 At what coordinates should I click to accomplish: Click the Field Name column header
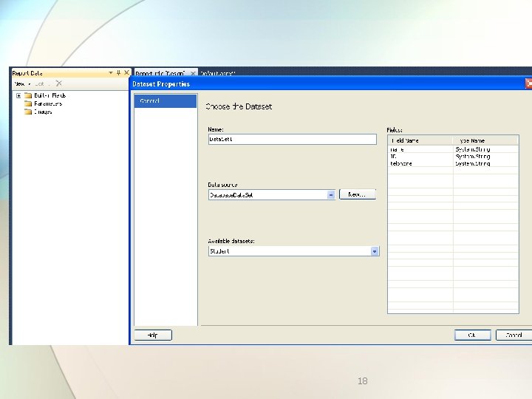[420, 140]
